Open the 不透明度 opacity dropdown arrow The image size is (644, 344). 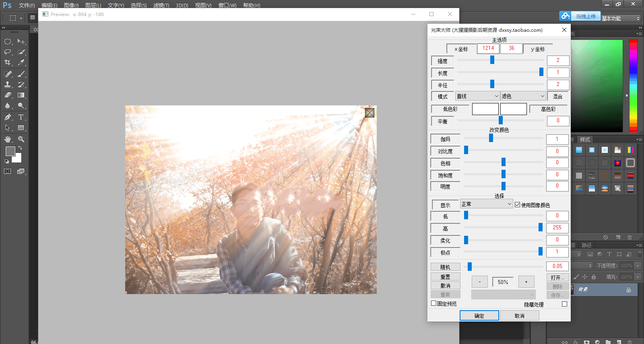pyautogui.click(x=638, y=266)
